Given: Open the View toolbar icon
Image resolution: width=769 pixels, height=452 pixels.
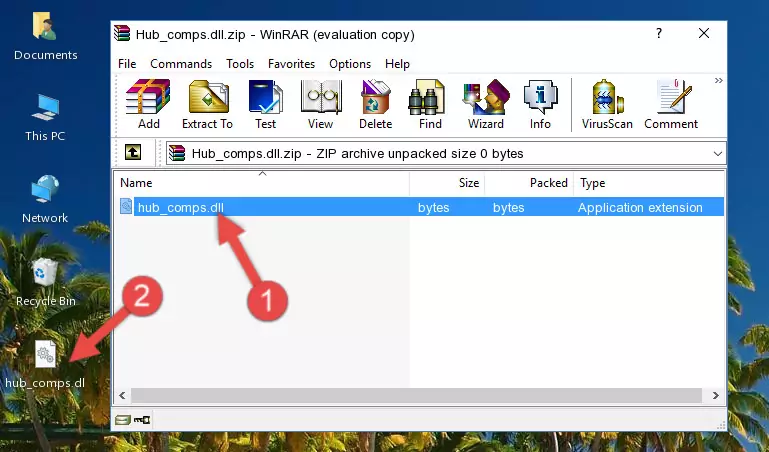Looking at the screenshot, I should point(321,104).
